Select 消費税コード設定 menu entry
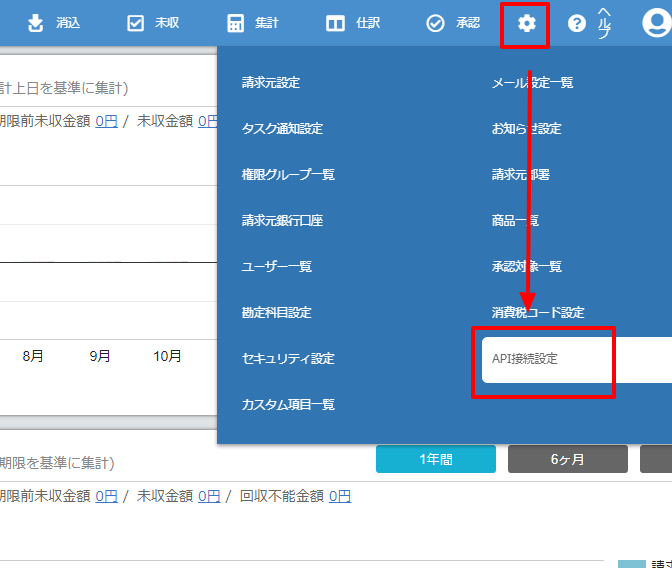The height and width of the screenshot is (568, 672). [x=538, y=313]
